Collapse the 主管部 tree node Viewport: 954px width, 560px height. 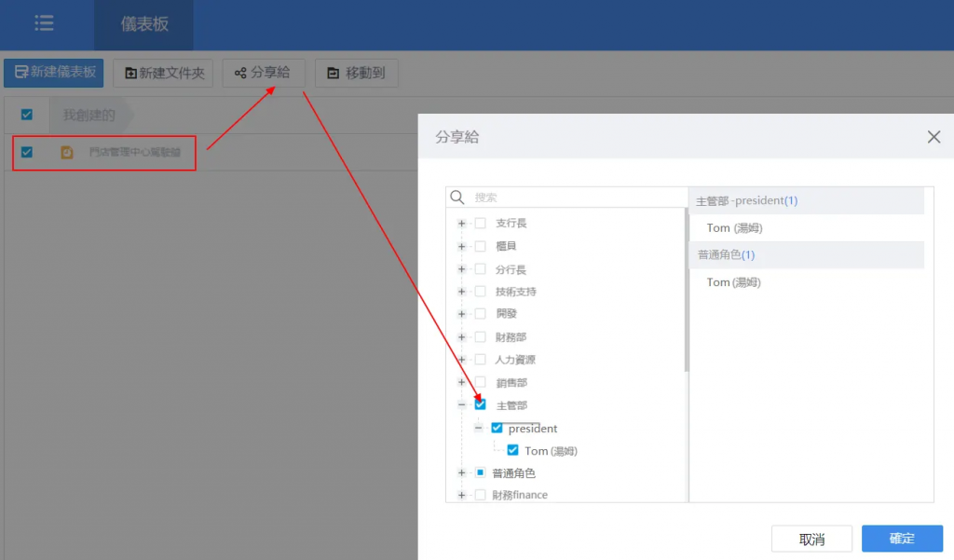[461, 404]
